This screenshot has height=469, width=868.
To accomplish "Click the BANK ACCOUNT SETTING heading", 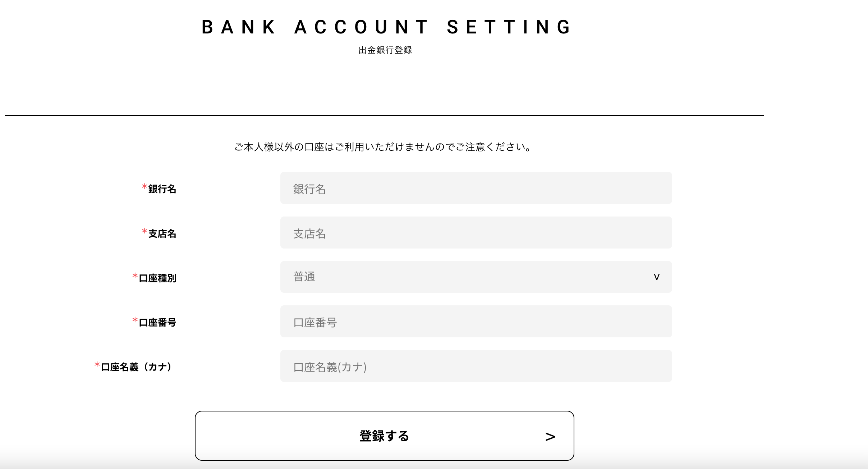I will click(386, 27).
